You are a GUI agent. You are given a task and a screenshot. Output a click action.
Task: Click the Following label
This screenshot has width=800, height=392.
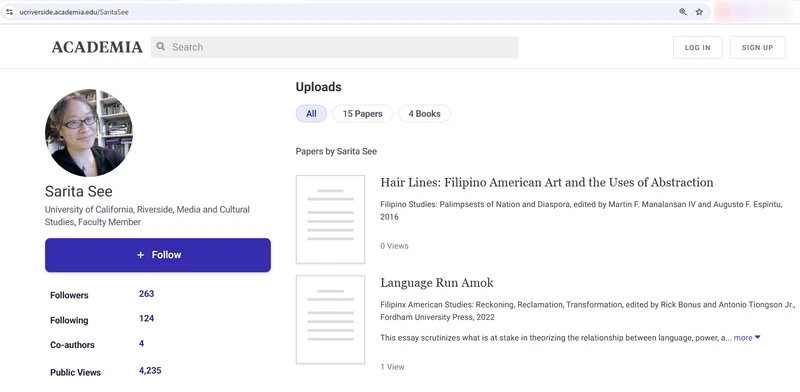click(69, 321)
